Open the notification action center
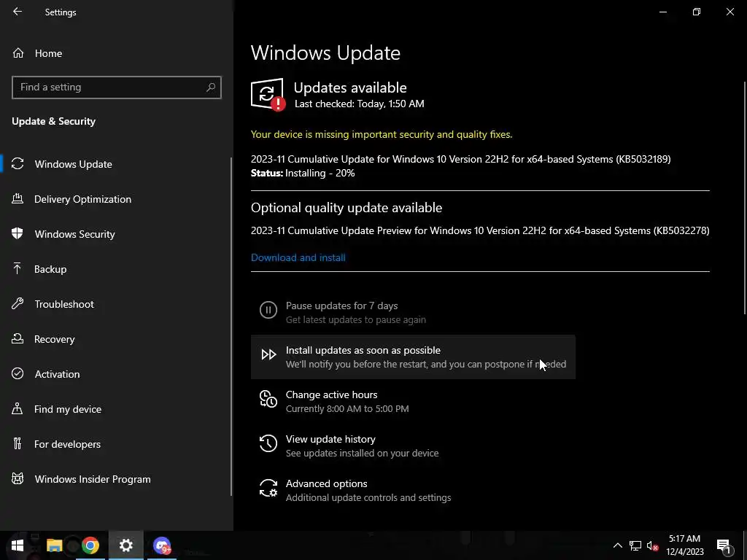747x560 pixels. [x=724, y=545]
